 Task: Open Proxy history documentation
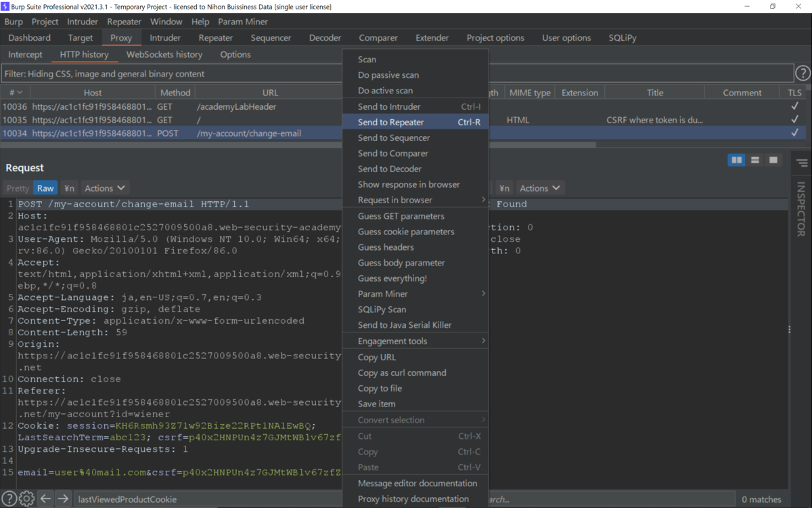click(415, 499)
